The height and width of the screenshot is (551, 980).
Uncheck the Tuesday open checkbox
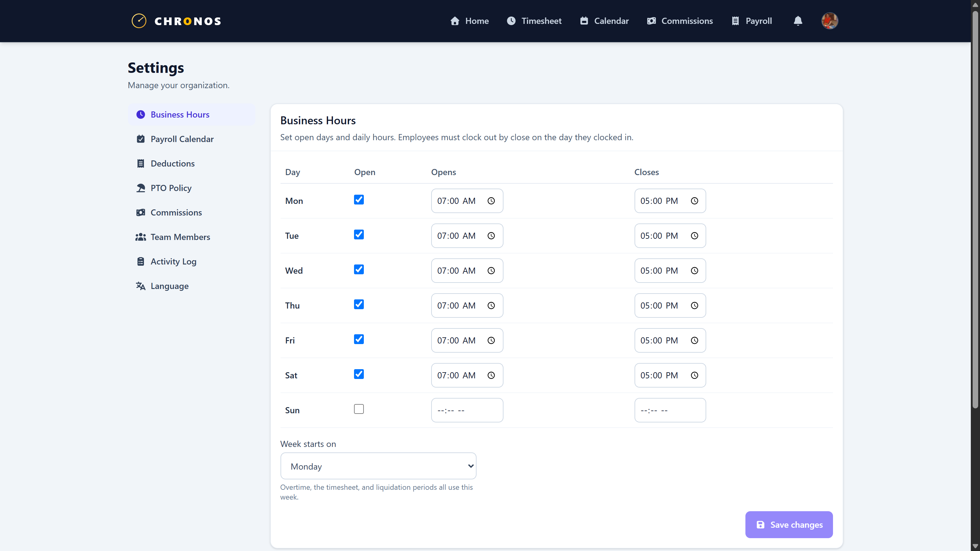[359, 234]
